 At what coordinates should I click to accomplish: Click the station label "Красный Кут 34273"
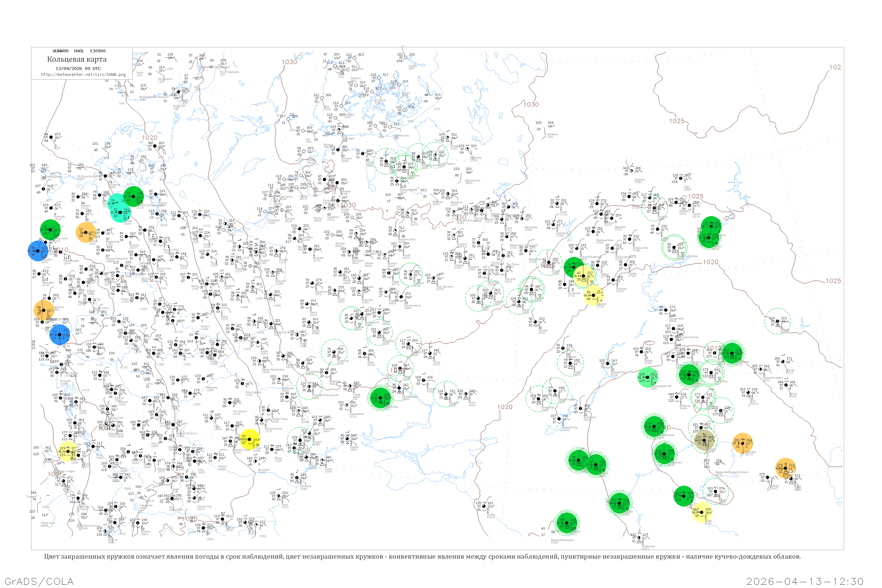pos(619,373)
